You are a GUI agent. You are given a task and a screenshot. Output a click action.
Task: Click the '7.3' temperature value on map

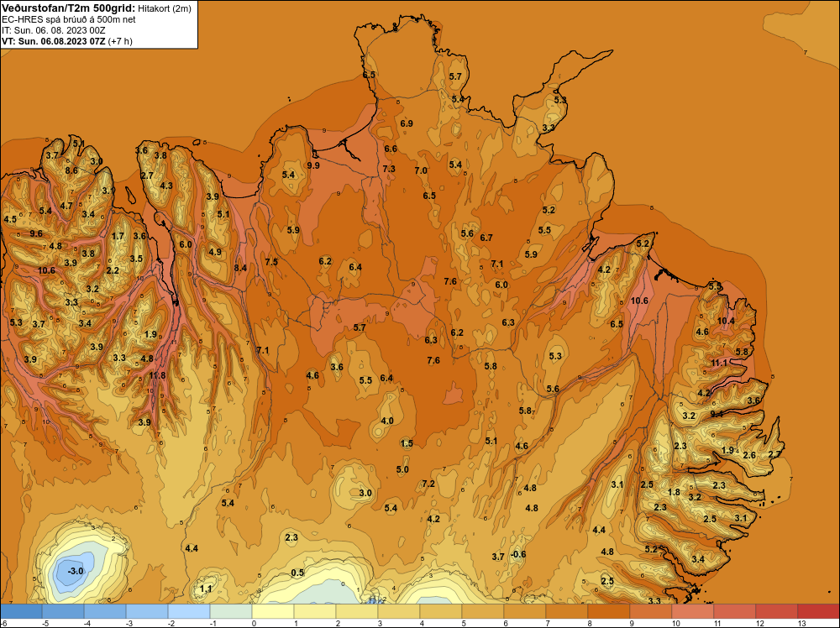coord(390,169)
